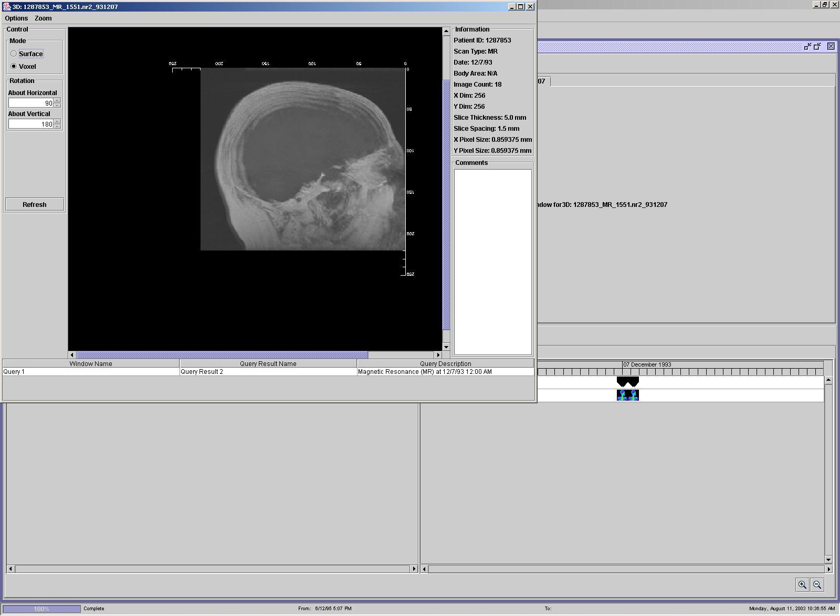This screenshot has height=616, width=840.
Task: Click the Refresh button
Action: click(35, 204)
